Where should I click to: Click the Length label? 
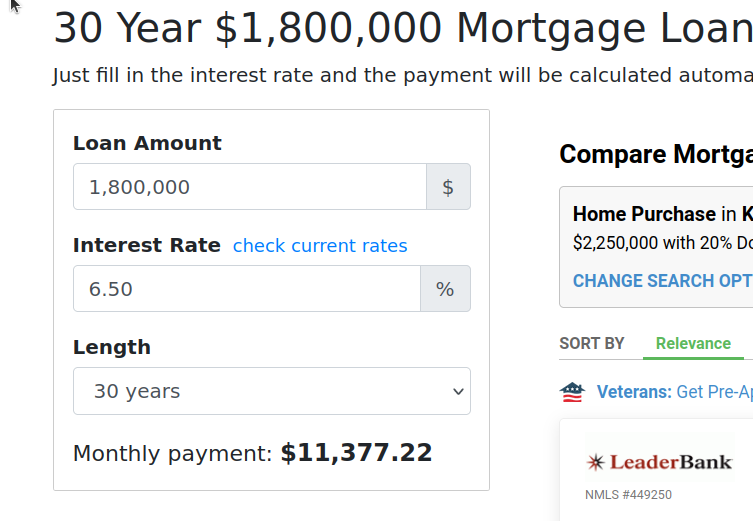click(x=112, y=347)
